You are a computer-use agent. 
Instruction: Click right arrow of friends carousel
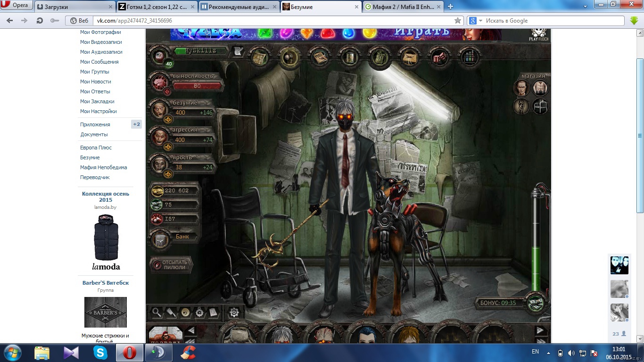[x=540, y=330]
